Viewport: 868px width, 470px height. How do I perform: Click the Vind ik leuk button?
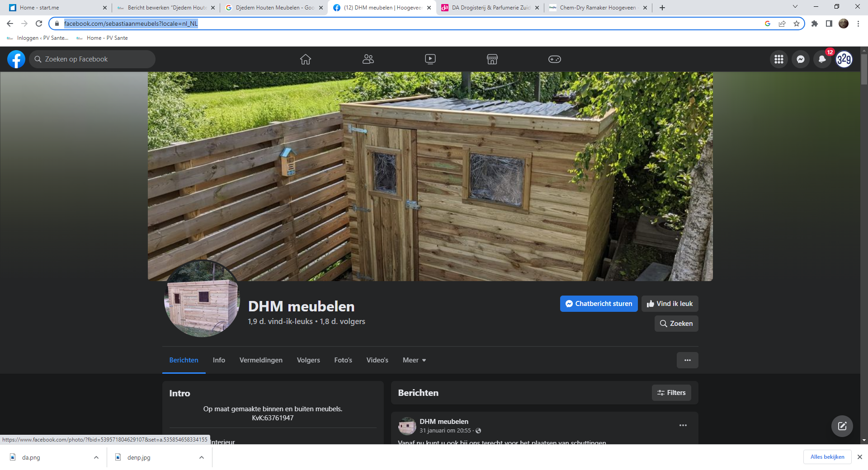coord(670,304)
